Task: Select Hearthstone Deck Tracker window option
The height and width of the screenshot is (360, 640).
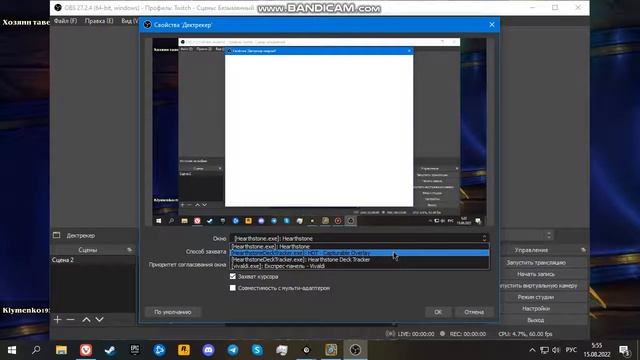Action: (x=359, y=260)
